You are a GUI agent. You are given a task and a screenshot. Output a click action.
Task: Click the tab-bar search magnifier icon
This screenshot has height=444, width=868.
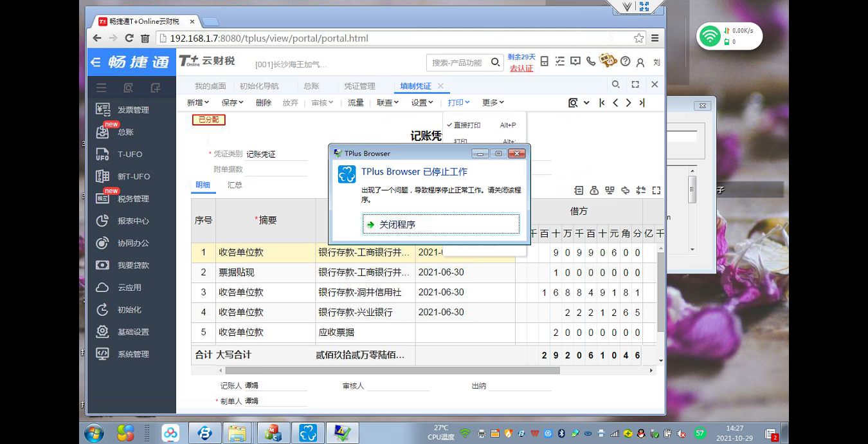616,84
